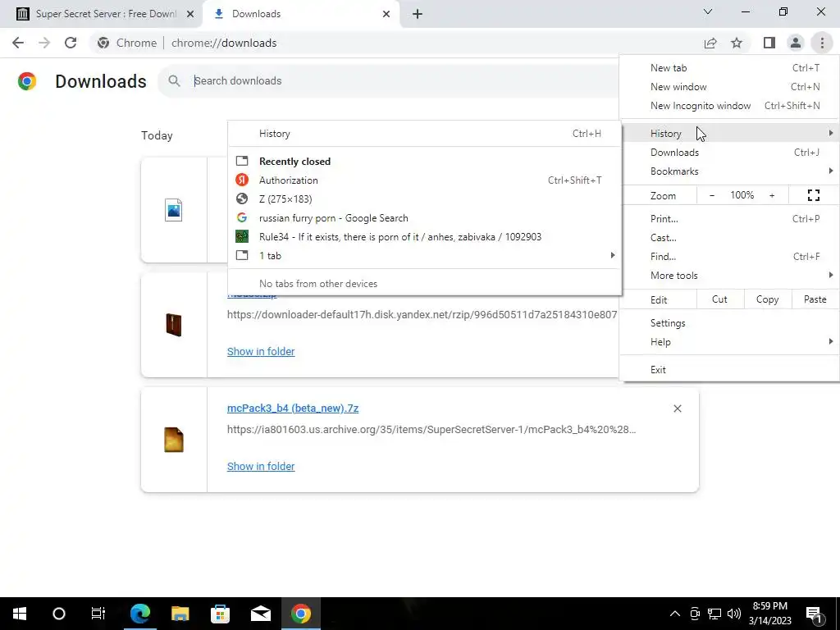Open the tab search chevron in title bar
840x630 pixels.
click(x=708, y=11)
